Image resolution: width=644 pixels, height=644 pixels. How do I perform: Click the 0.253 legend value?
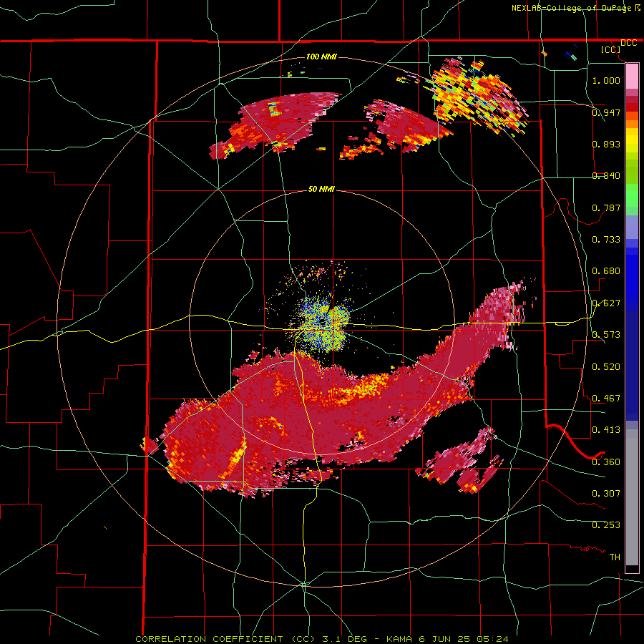pos(606,525)
